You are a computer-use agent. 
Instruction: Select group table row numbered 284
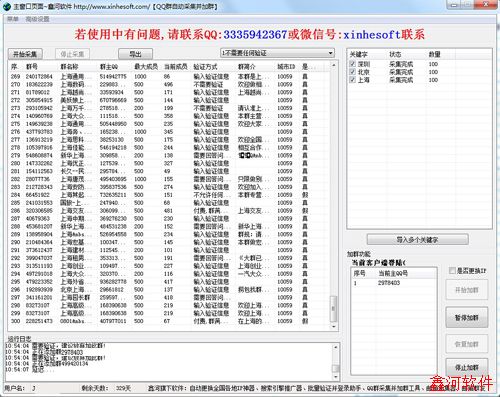click(x=169, y=195)
